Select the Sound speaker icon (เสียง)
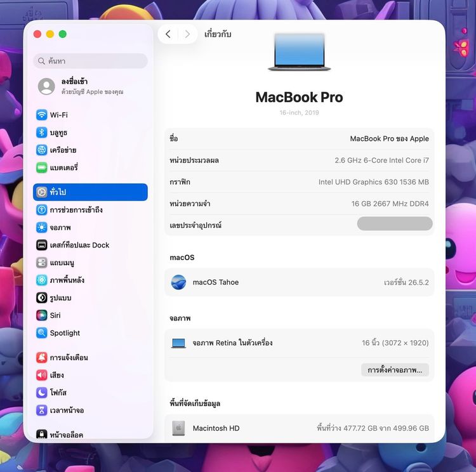 42,375
